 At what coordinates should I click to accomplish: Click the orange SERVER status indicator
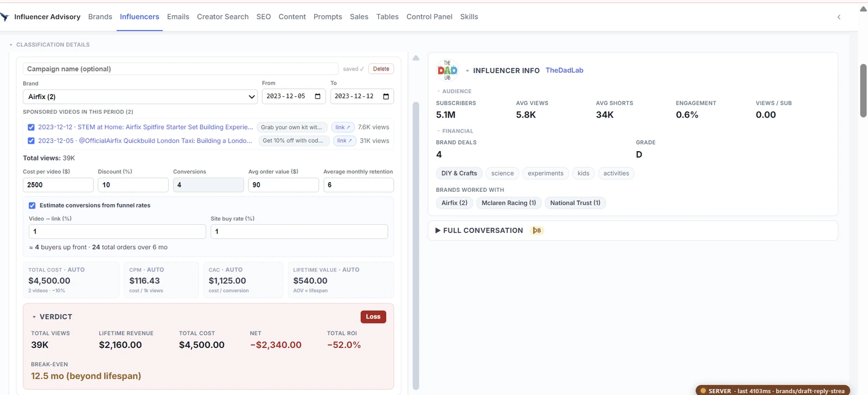coord(773,391)
